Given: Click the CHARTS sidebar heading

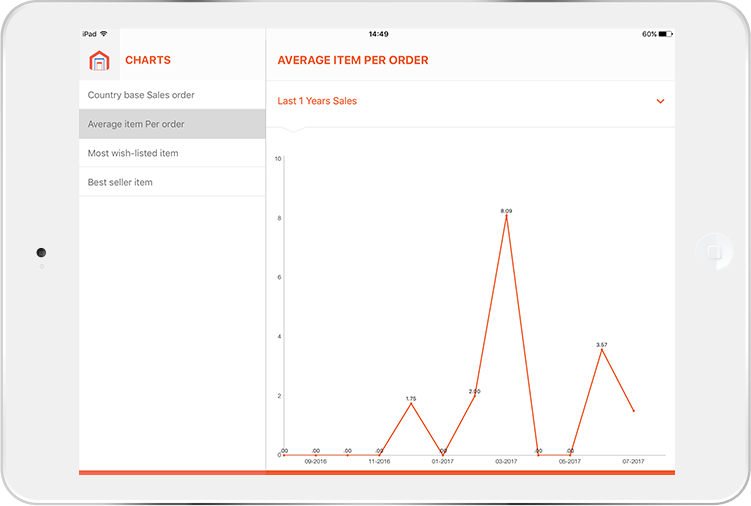Looking at the screenshot, I should 147,61.
